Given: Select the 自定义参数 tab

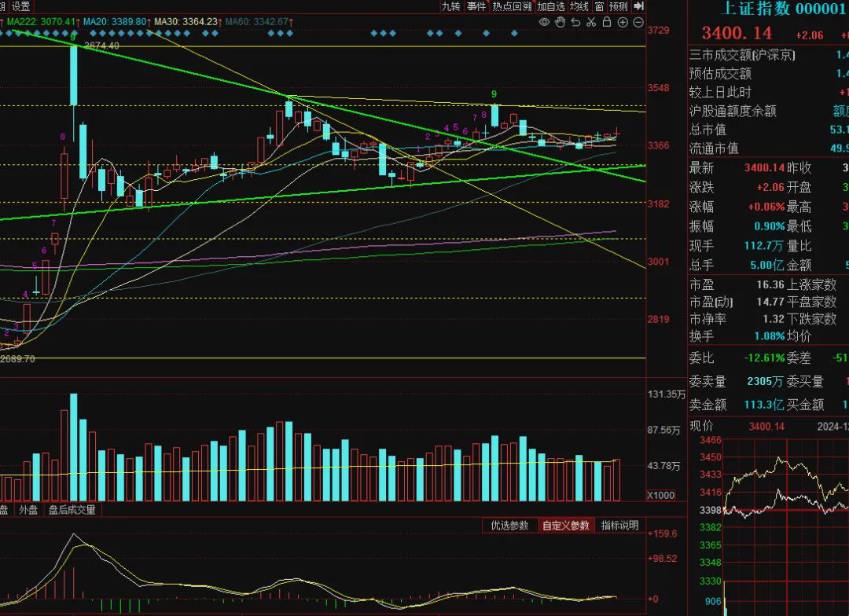Looking at the screenshot, I should pyautogui.click(x=566, y=525).
